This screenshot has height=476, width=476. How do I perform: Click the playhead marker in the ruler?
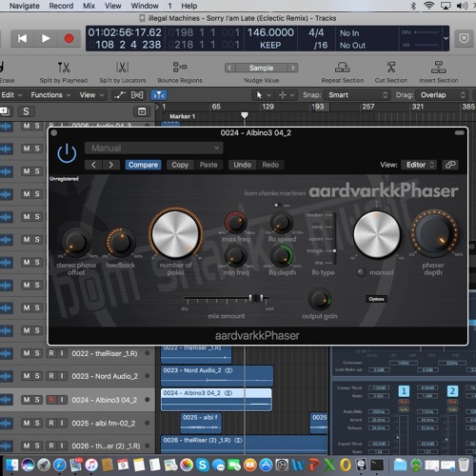245,115
